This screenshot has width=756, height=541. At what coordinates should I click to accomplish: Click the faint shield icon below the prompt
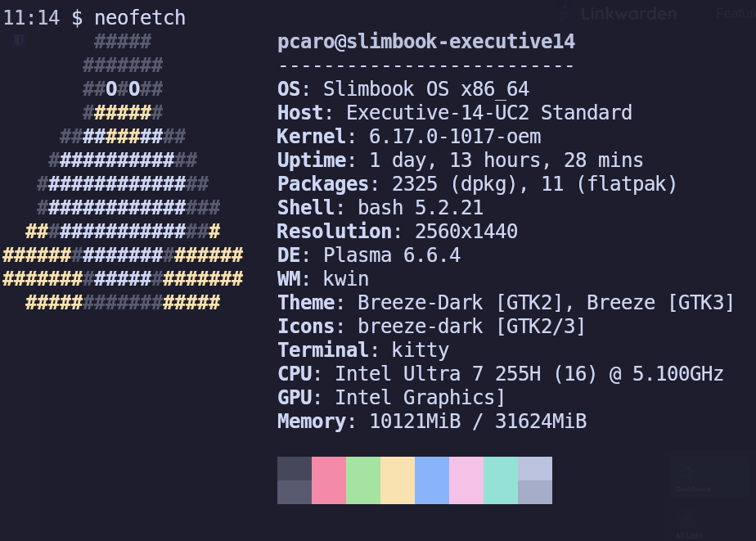pos(19,39)
